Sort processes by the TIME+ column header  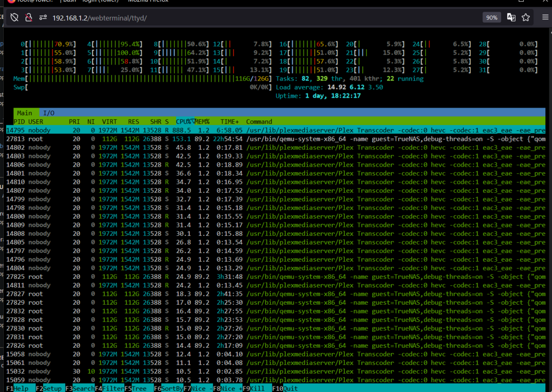click(230, 121)
